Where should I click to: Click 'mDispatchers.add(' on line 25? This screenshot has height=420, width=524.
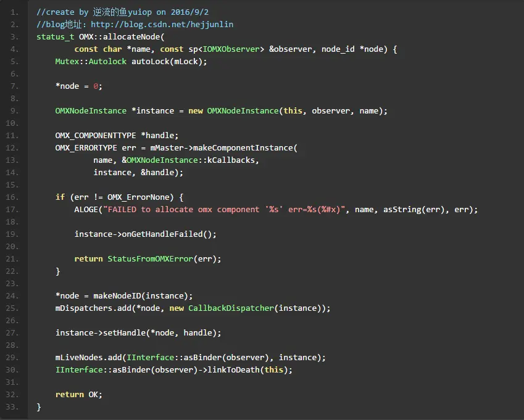(96, 308)
